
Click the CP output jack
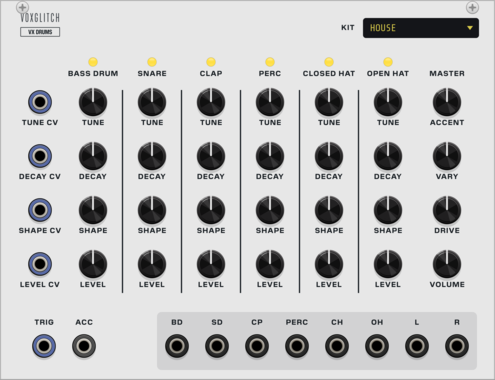click(257, 346)
